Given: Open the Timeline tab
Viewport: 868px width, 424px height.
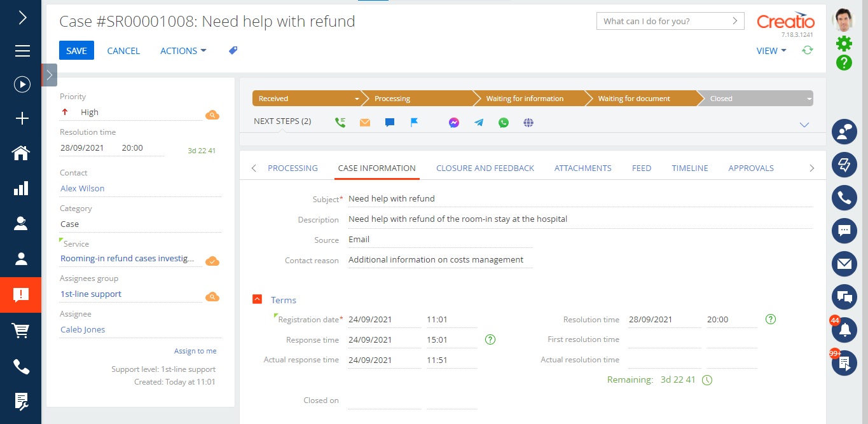Looking at the screenshot, I should pyautogui.click(x=689, y=168).
